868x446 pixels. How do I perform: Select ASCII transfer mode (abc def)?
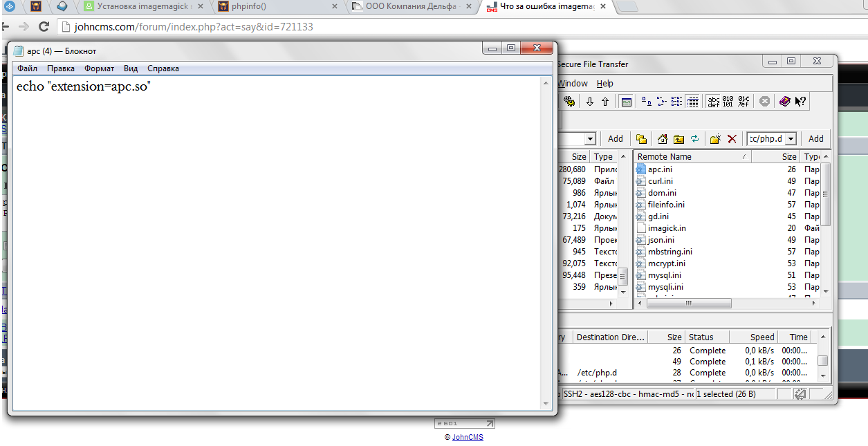[x=713, y=102]
